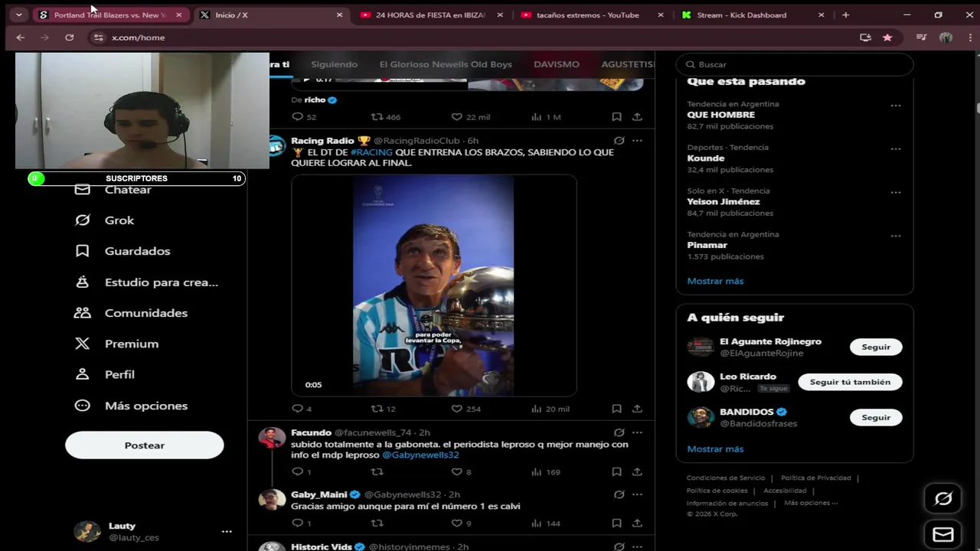Switch to DAVISMO timeline tab
The width and height of the screenshot is (980, 551).
tap(557, 64)
